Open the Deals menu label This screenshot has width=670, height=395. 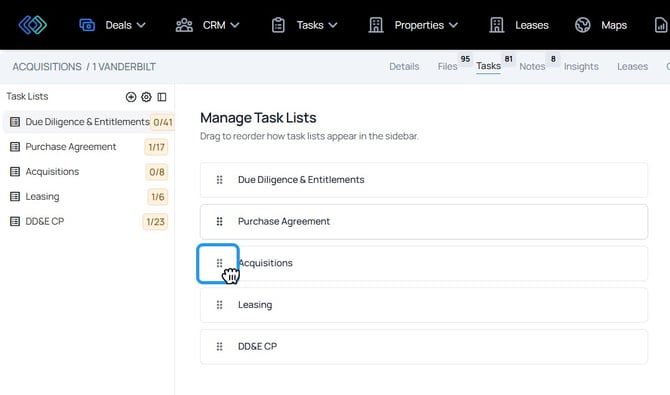[118, 25]
